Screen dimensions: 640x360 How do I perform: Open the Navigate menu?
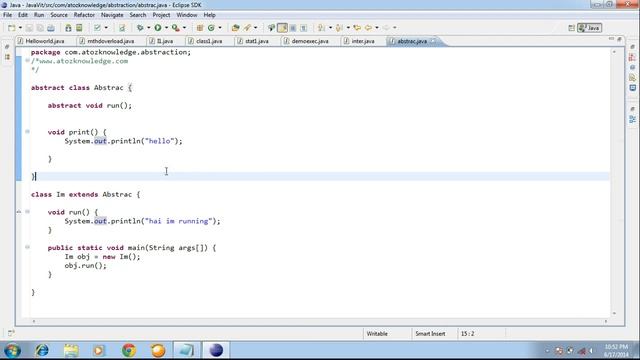pyautogui.click(x=112, y=15)
